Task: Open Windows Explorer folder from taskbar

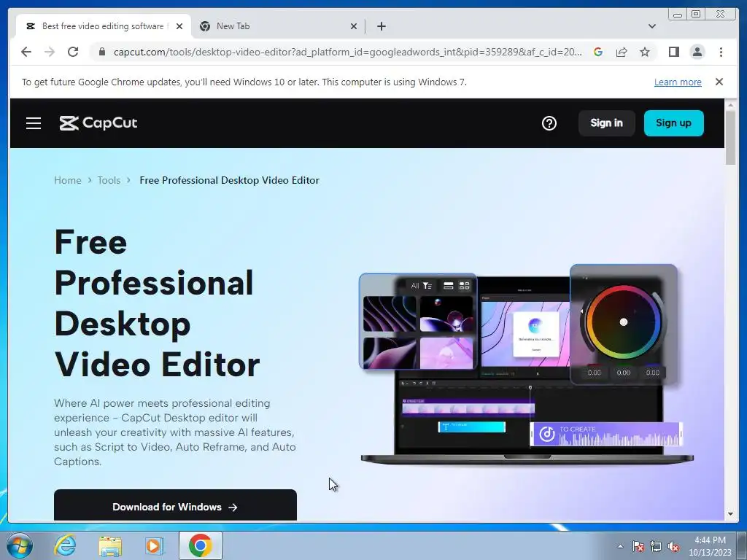Action: point(110,545)
